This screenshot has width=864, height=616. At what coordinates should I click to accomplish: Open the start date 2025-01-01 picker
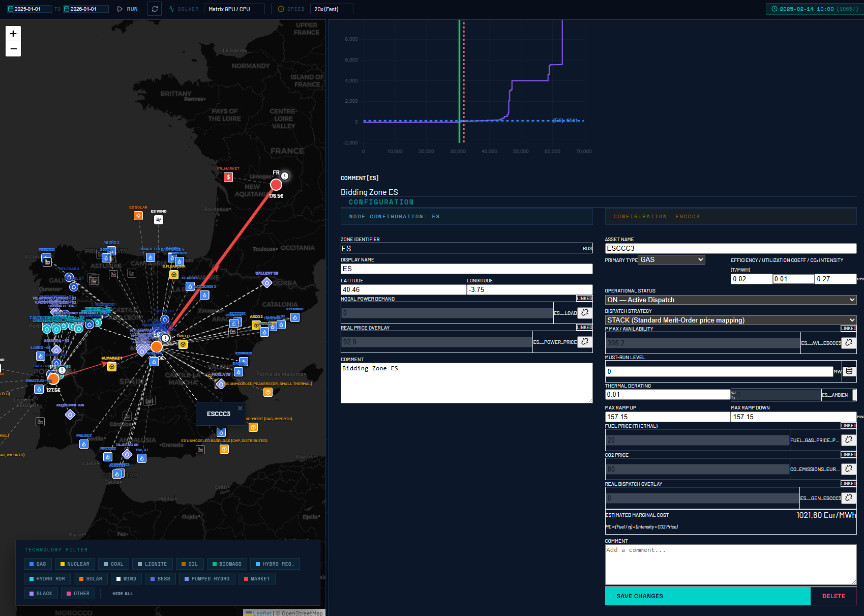29,9
